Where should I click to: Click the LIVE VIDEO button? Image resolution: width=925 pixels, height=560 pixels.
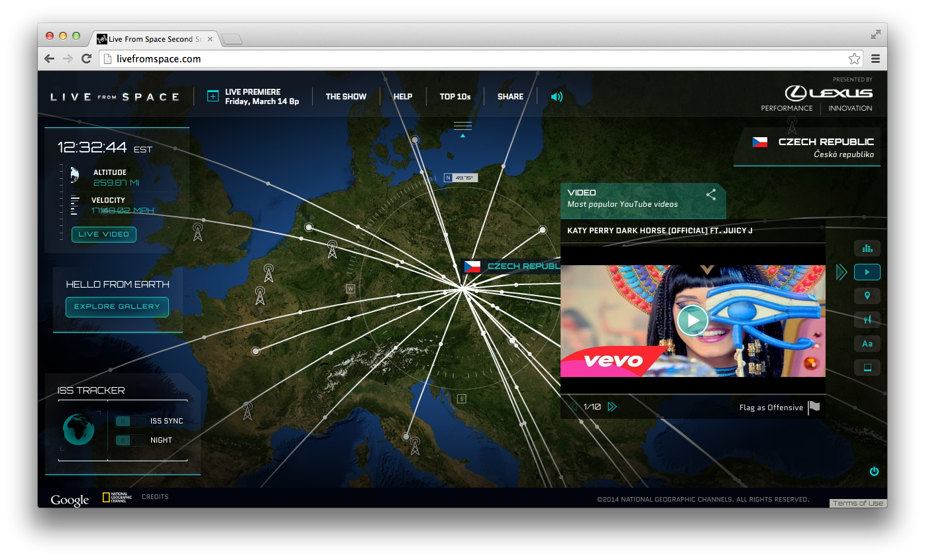(x=104, y=234)
